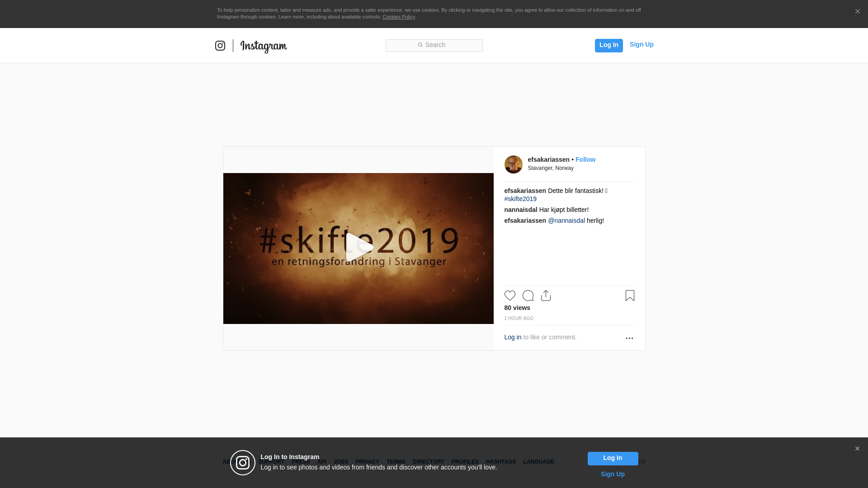Close the Log In to Instagram banner
The width and height of the screenshot is (868, 488).
857,449
